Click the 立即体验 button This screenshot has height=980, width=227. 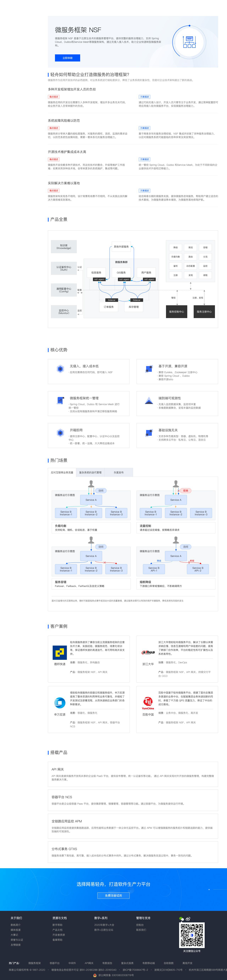(67, 58)
